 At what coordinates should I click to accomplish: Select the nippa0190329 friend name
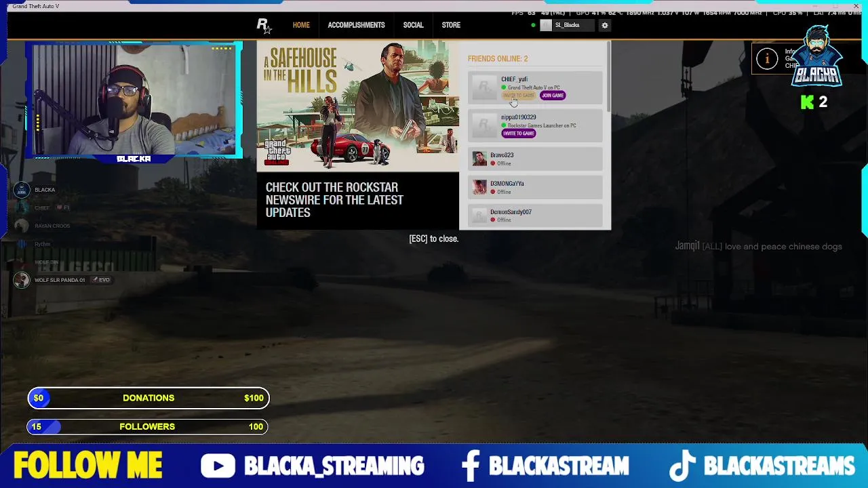518,117
